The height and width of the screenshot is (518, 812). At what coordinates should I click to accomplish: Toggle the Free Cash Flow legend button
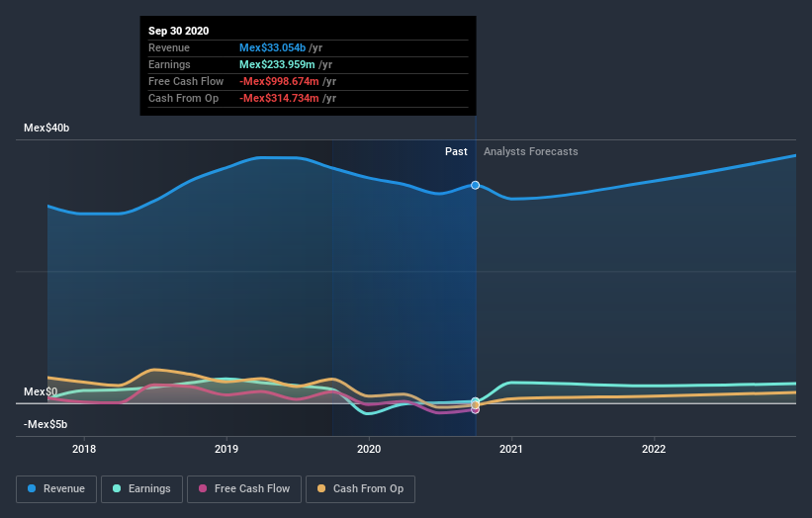[244, 489]
